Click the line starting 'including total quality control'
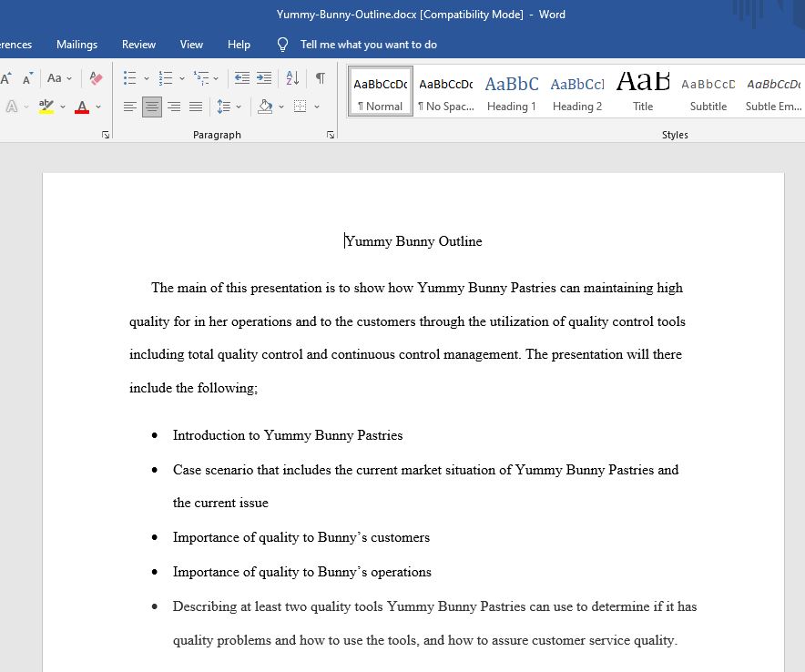 405,354
